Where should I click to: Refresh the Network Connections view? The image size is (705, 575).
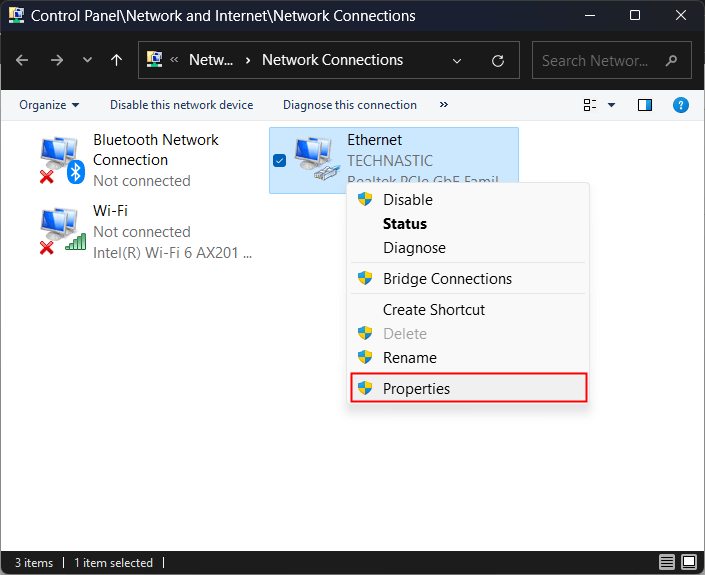(498, 61)
